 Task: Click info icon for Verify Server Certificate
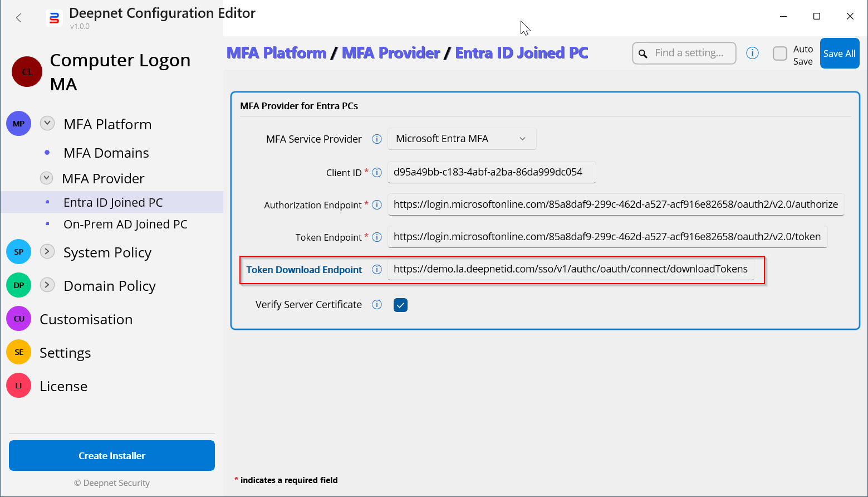[x=377, y=305]
